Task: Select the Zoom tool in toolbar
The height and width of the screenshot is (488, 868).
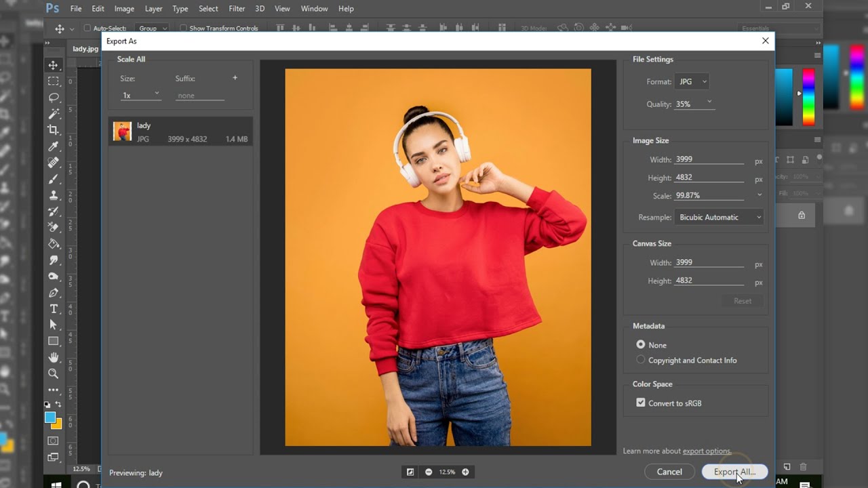Action: [54, 374]
